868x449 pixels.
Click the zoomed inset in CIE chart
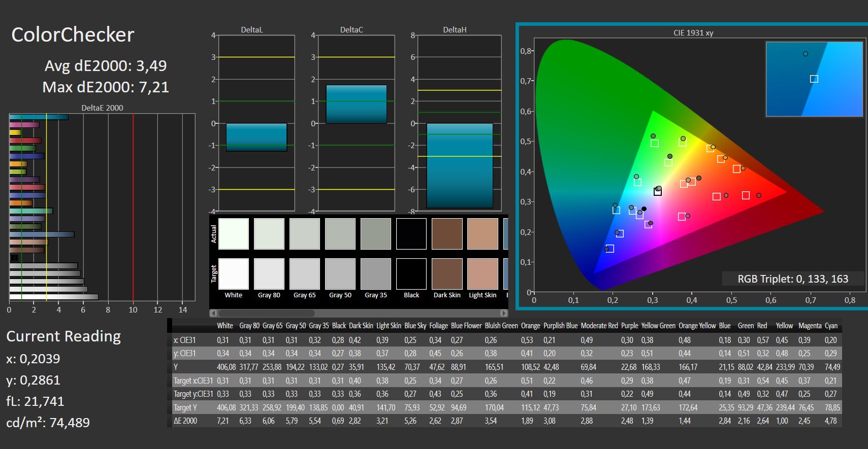click(x=814, y=79)
